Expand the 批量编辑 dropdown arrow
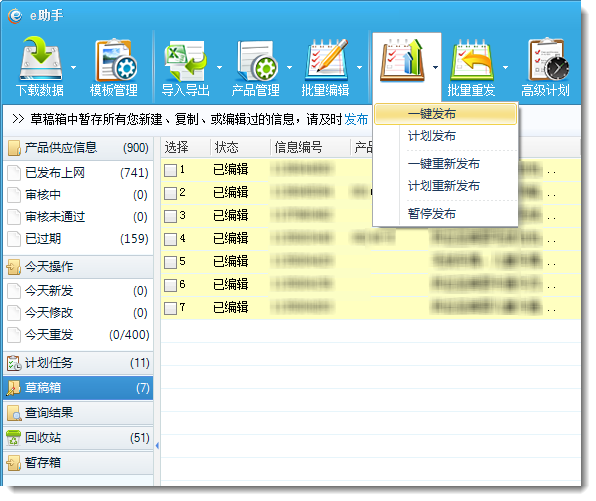Screen dimensions: 596x501 tap(360, 68)
